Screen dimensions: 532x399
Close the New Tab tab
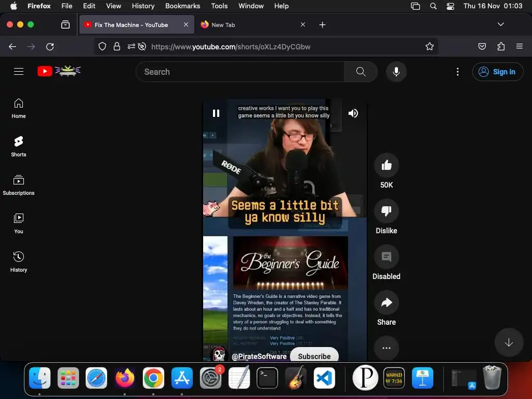pyautogui.click(x=303, y=24)
